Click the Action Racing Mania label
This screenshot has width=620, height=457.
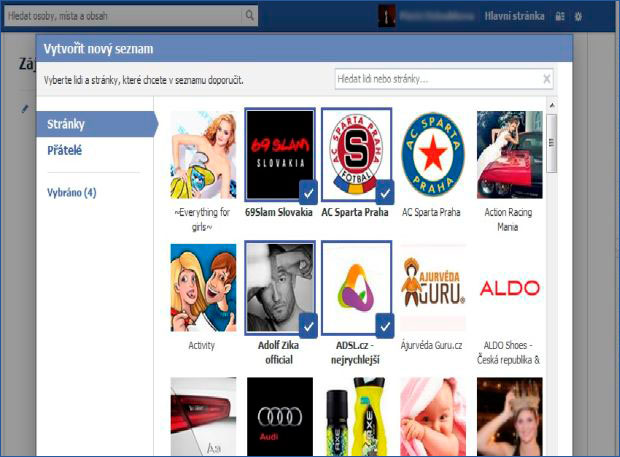pos(508,219)
